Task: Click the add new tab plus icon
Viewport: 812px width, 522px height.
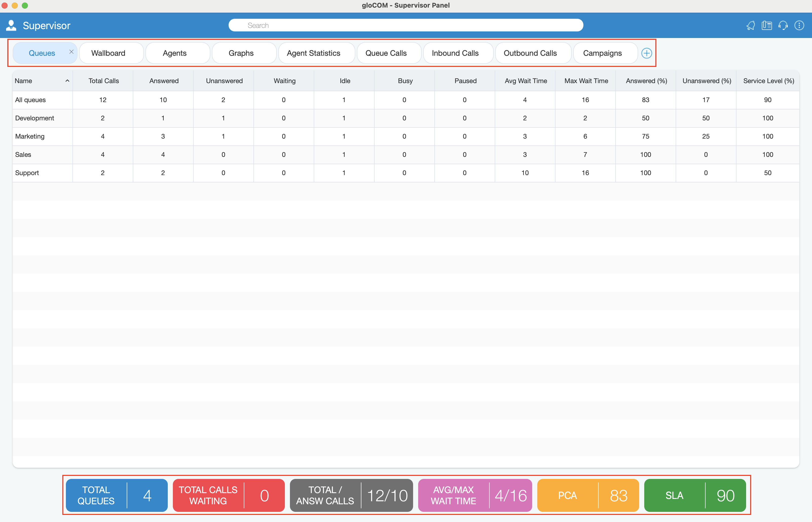Action: (x=647, y=53)
